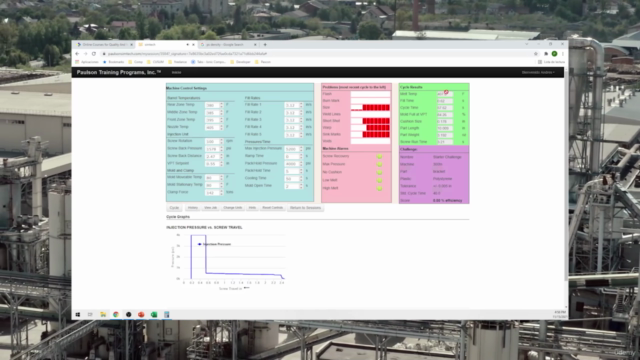Open a new browser tab with plus
The image size is (640, 360).
265,44
